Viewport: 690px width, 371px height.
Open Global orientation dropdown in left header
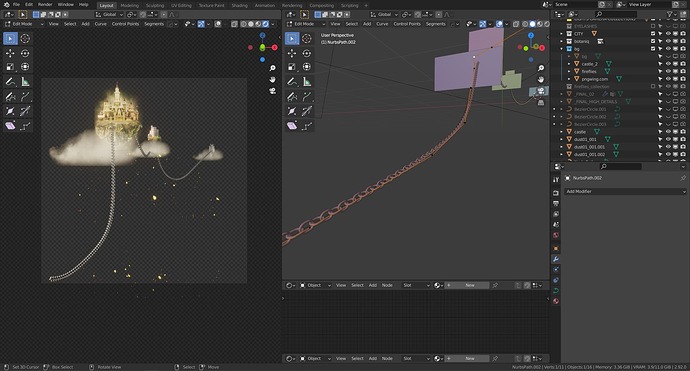coord(109,15)
